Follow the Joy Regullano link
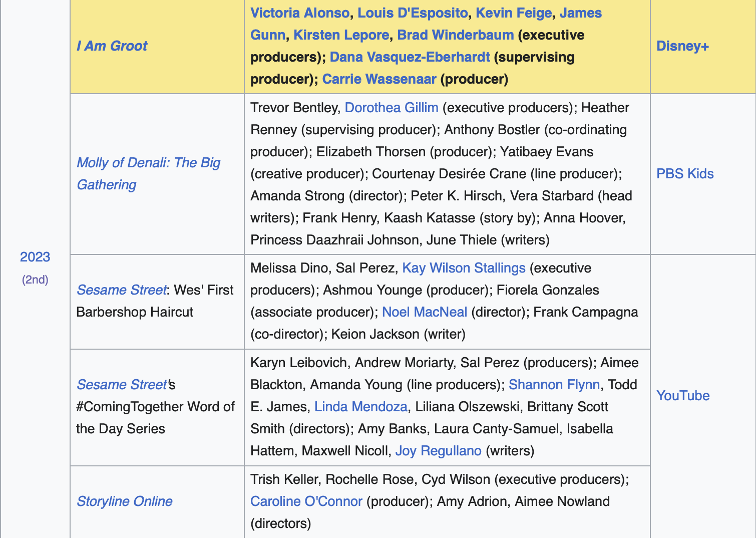The width and height of the screenshot is (756, 538). pyautogui.click(x=439, y=451)
